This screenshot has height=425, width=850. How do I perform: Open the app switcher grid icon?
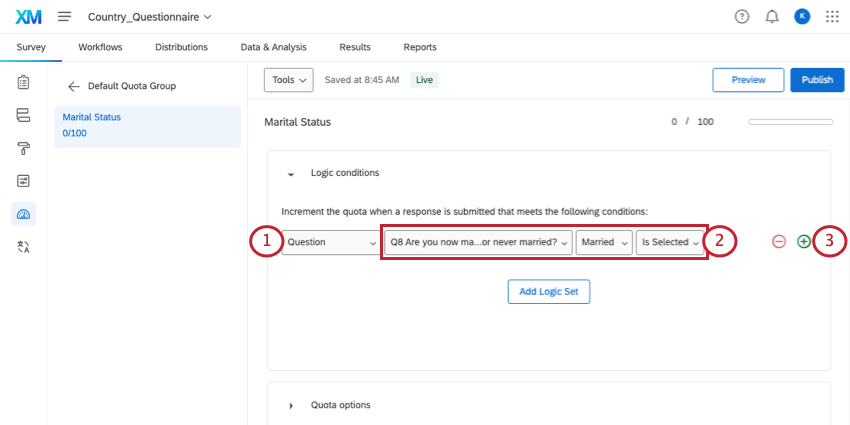pos(832,17)
